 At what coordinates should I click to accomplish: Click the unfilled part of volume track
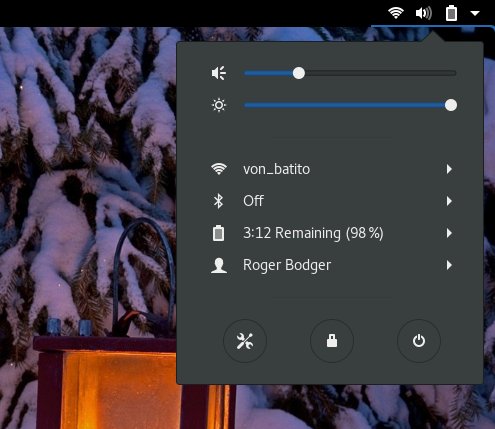click(x=380, y=73)
